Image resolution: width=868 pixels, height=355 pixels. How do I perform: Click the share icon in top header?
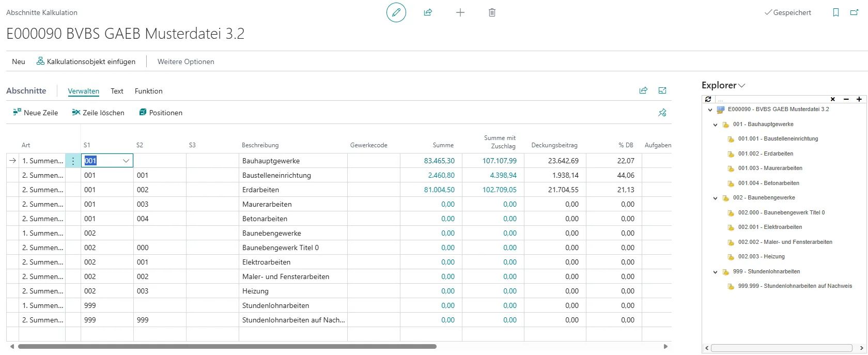click(428, 12)
